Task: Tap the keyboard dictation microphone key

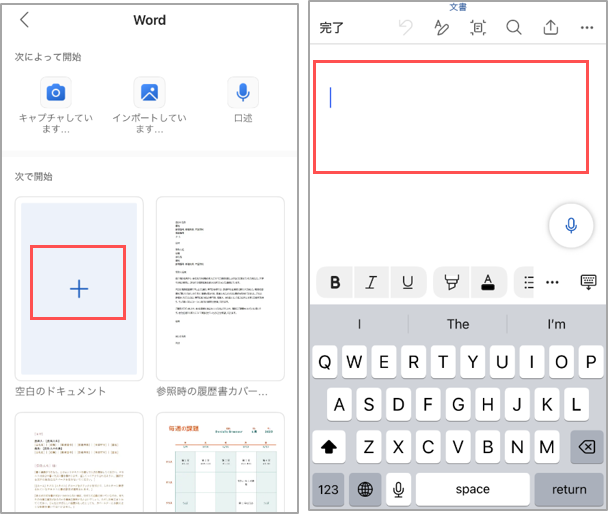Action: click(398, 490)
